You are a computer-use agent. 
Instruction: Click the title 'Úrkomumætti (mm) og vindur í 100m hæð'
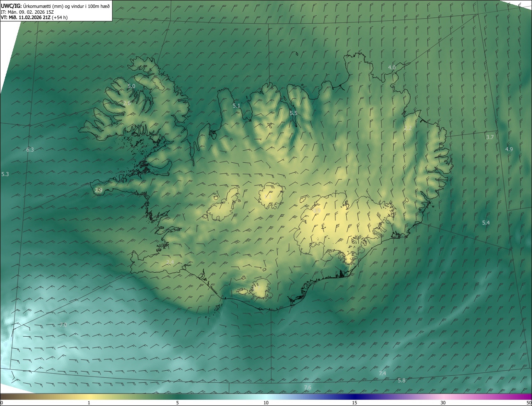67,6
